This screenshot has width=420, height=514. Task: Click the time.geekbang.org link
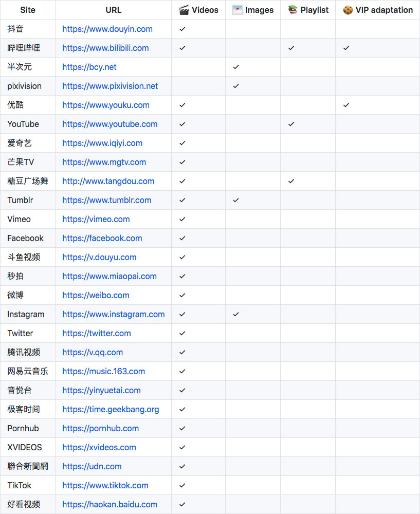pos(111,409)
